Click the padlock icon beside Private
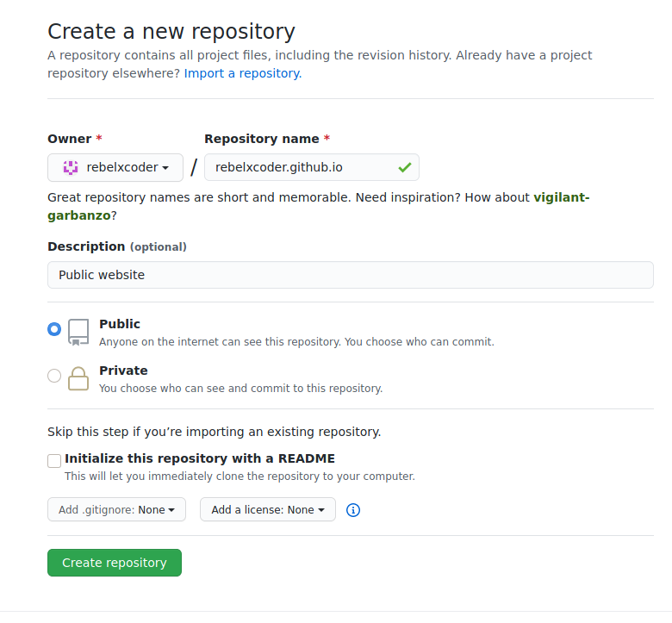The image size is (672, 623). pos(78,378)
